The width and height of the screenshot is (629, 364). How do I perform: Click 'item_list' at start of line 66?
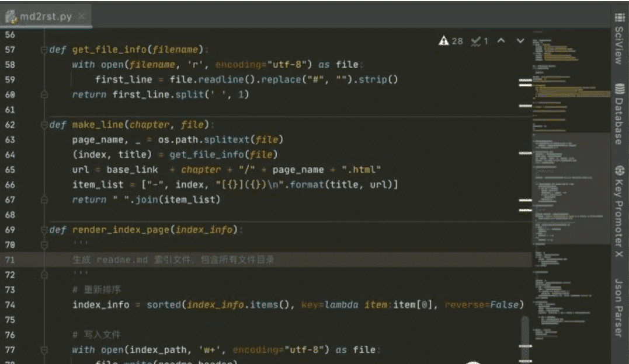tap(98, 185)
